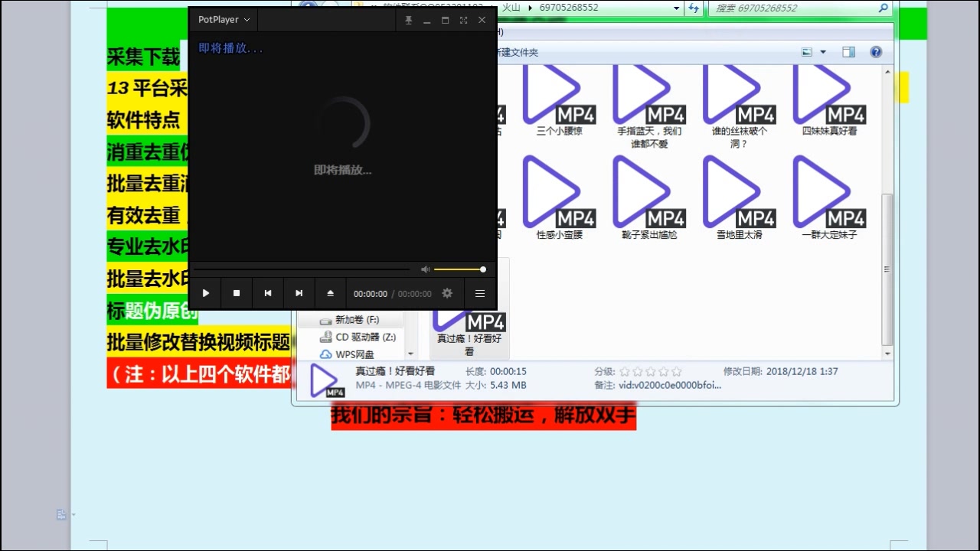Click the 大小 5.43 MB value
The image size is (980, 551).
(508, 385)
